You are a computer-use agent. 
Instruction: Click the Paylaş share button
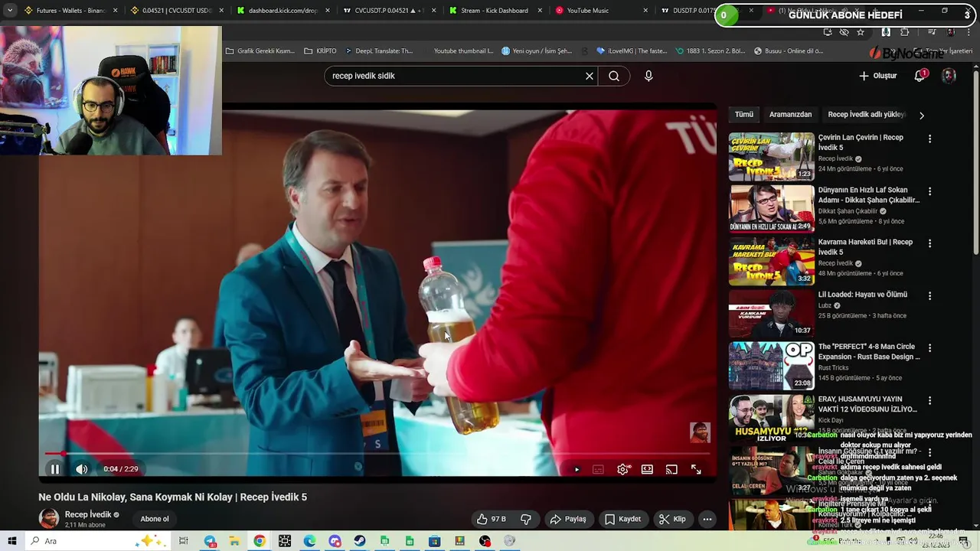pyautogui.click(x=567, y=519)
